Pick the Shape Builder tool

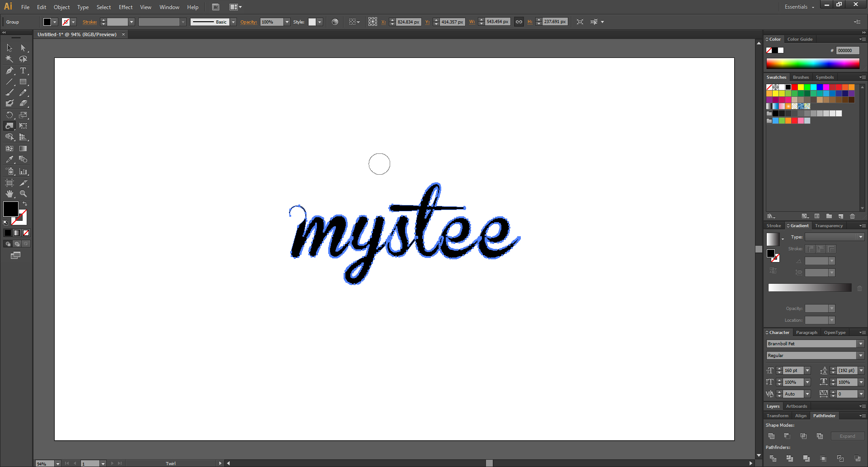pos(9,137)
